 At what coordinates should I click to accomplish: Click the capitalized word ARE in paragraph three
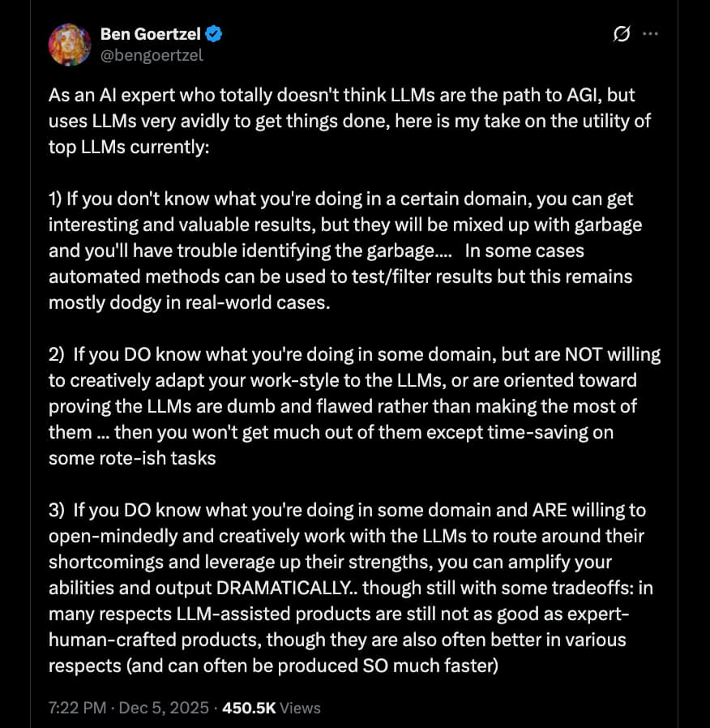(552, 510)
